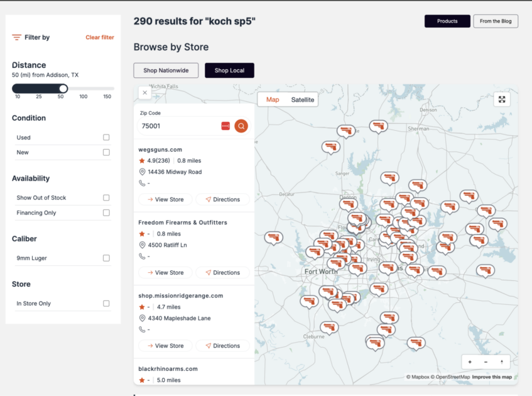Click the distance slider handle at 50
532x396 pixels.
63,89
